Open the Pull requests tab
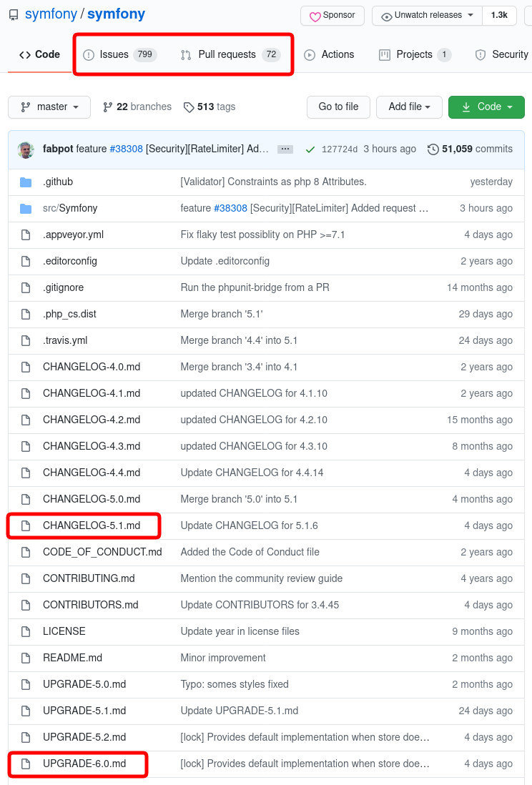 pos(230,54)
